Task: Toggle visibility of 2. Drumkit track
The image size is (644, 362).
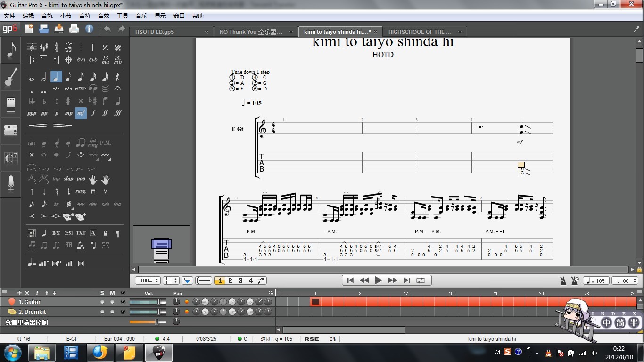Action: pos(123,312)
